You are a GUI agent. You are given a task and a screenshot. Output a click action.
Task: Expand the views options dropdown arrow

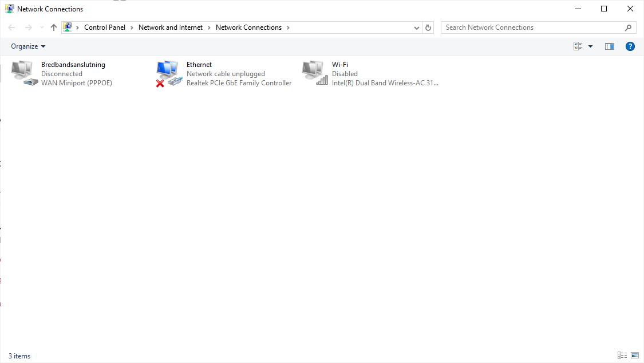(x=590, y=46)
